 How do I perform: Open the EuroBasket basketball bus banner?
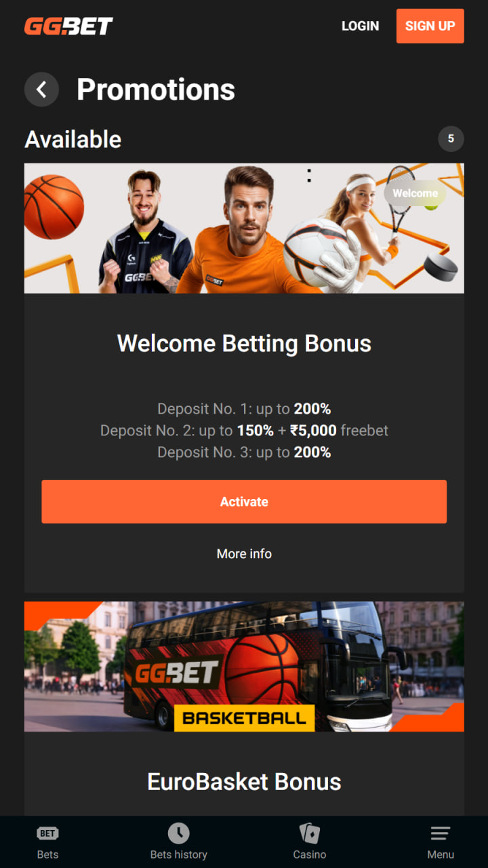244,667
